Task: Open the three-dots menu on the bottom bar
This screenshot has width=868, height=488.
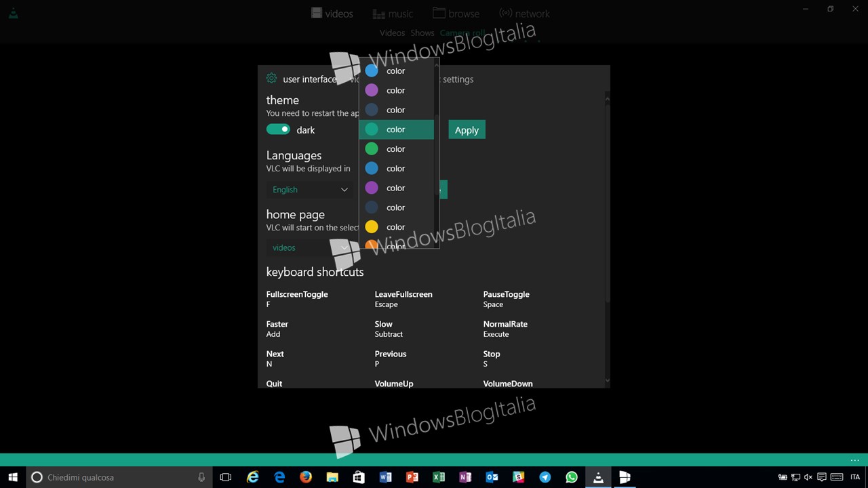Action: tap(854, 460)
